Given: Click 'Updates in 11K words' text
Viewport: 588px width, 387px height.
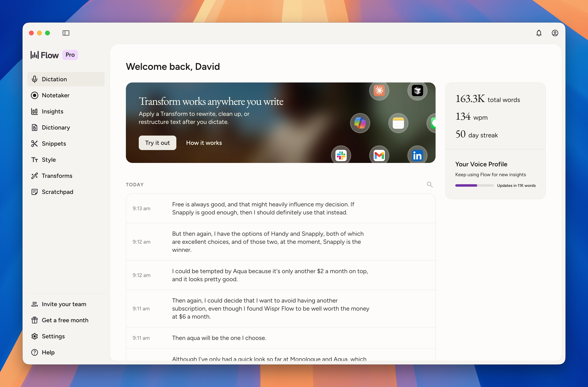Looking at the screenshot, I should point(516,185).
